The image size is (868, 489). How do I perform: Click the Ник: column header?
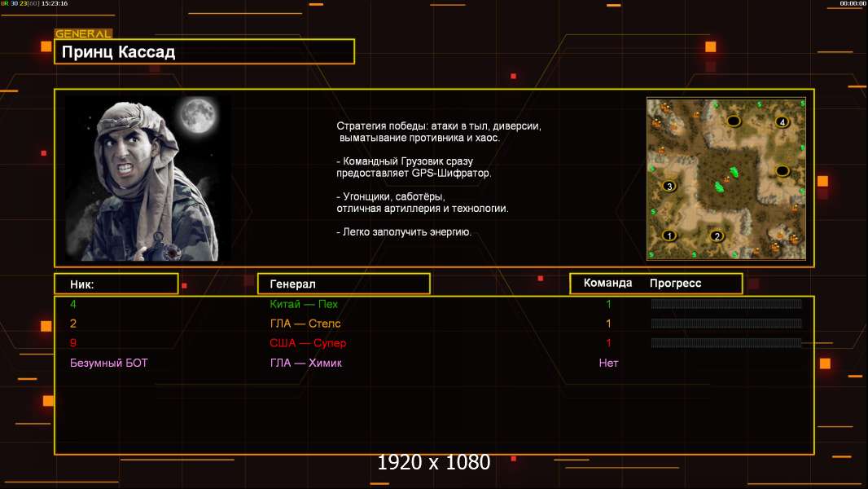(116, 284)
